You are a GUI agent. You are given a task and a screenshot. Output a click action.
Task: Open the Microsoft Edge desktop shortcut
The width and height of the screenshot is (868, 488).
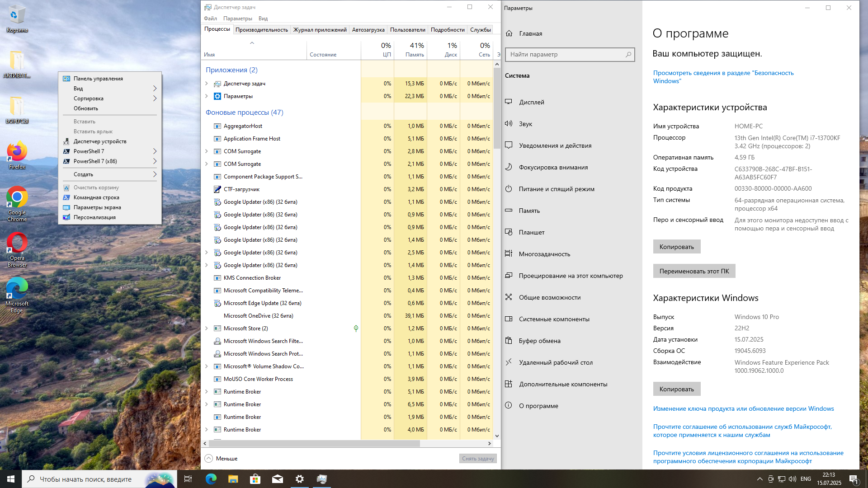[17, 296]
